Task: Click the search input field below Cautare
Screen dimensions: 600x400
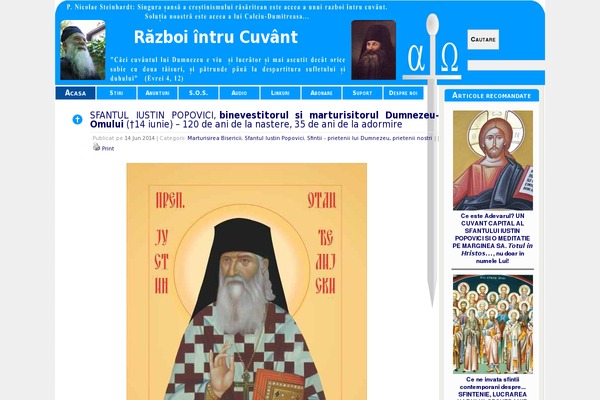Action: [x=506, y=65]
